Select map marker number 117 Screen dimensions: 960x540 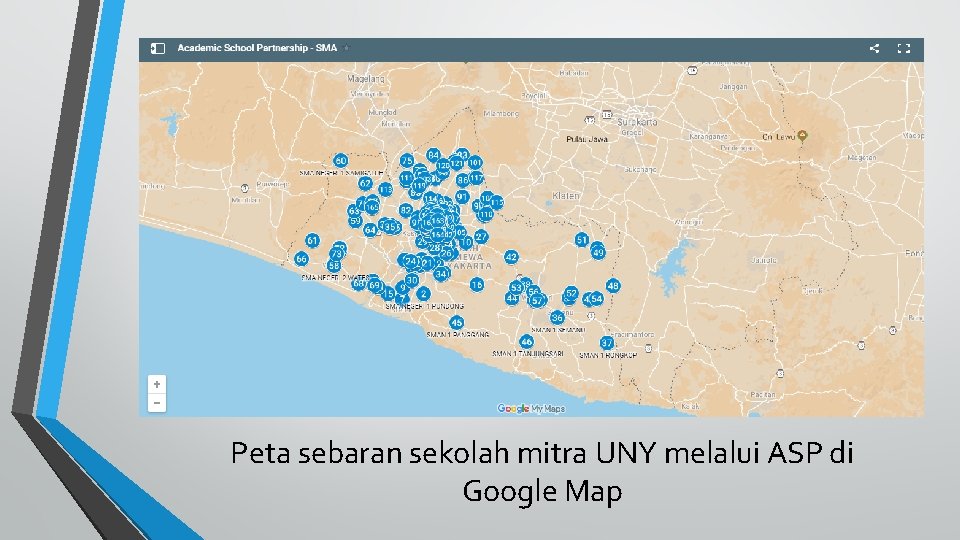[x=476, y=178]
